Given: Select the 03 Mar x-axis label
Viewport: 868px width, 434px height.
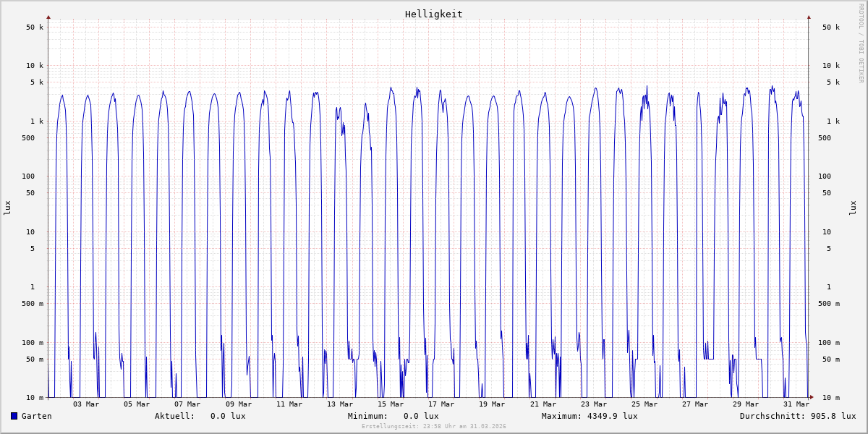Looking at the screenshot, I should click(x=86, y=404).
